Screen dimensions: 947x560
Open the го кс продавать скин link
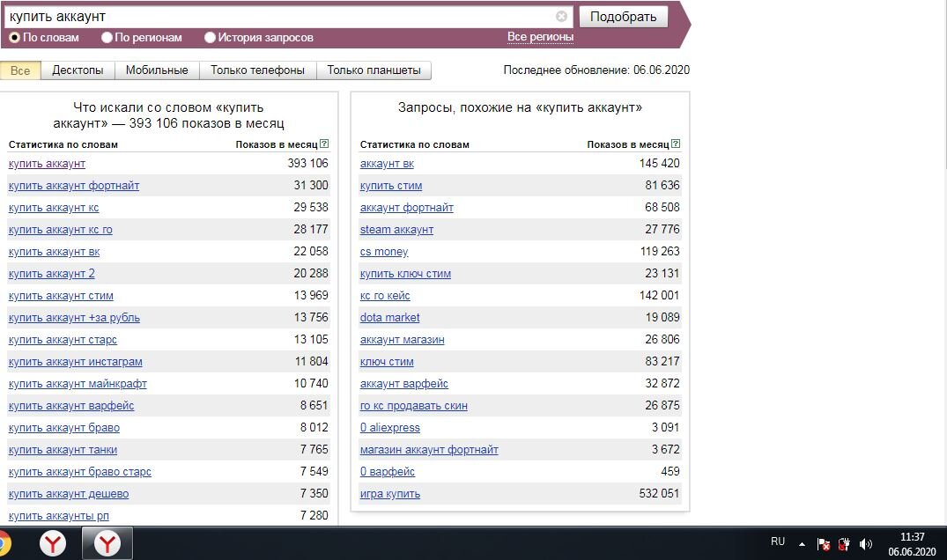pos(414,406)
